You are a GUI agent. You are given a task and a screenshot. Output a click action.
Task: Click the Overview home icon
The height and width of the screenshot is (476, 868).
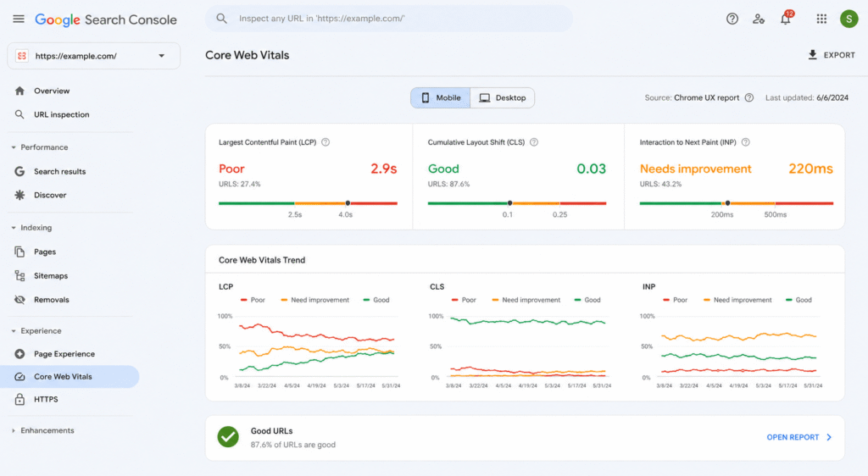coord(20,91)
